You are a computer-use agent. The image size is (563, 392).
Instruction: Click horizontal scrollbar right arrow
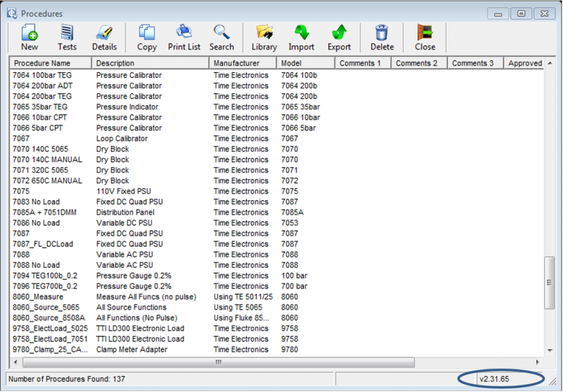538,362
